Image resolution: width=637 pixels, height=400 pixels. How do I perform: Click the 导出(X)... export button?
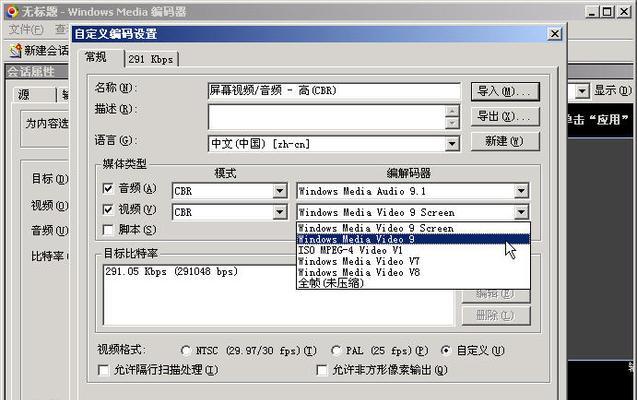[505, 117]
